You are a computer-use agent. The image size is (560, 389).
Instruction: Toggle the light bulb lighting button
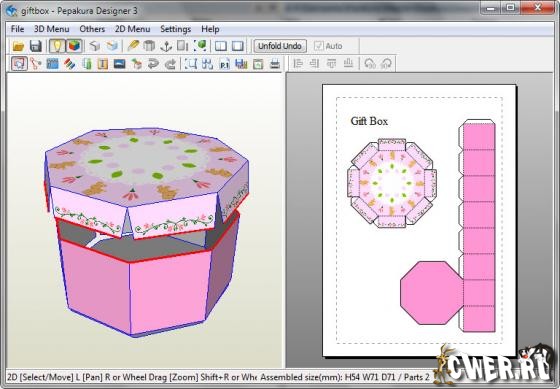pos(57,46)
